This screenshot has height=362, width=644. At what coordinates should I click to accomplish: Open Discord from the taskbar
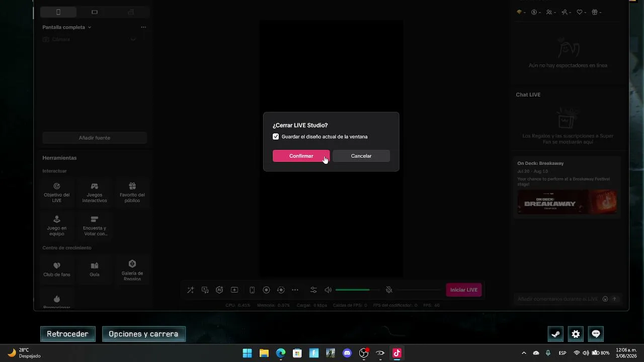tap(347, 353)
